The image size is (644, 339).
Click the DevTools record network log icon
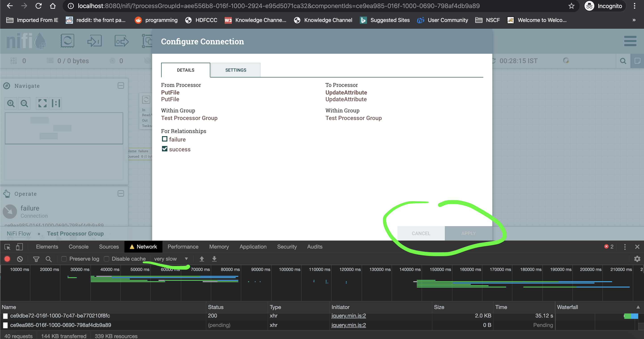point(7,259)
